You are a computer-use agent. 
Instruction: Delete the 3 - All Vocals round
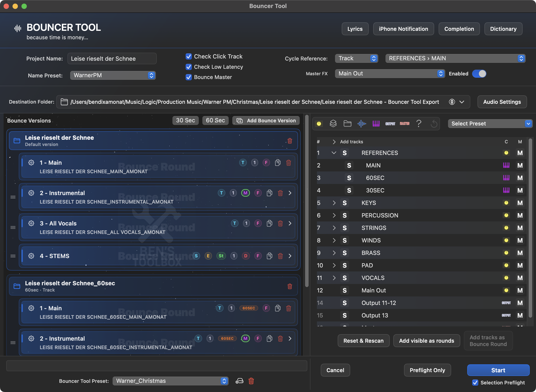point(280,223)
